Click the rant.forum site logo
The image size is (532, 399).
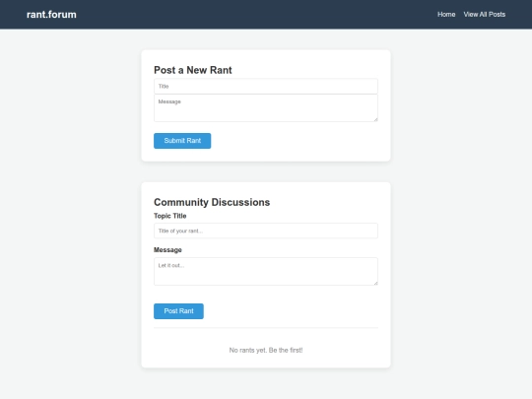[x=51, y=15]
